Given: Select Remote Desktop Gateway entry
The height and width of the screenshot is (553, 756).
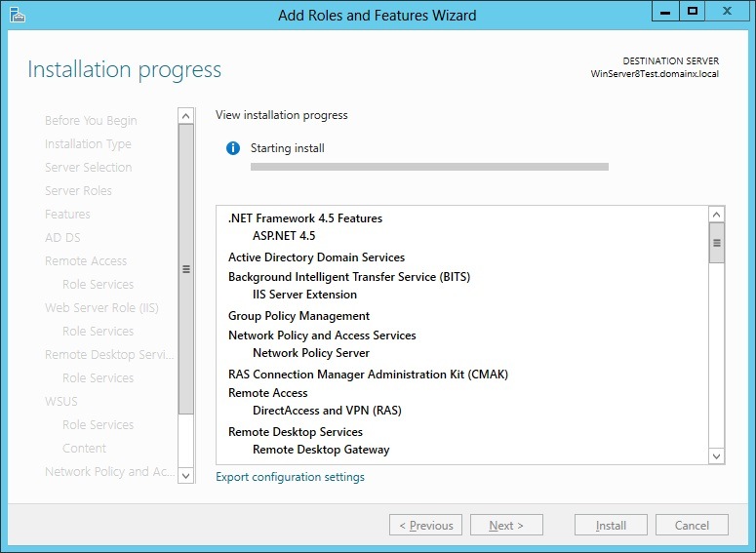Looking at the screenshot, I should (x=321, y=450).
